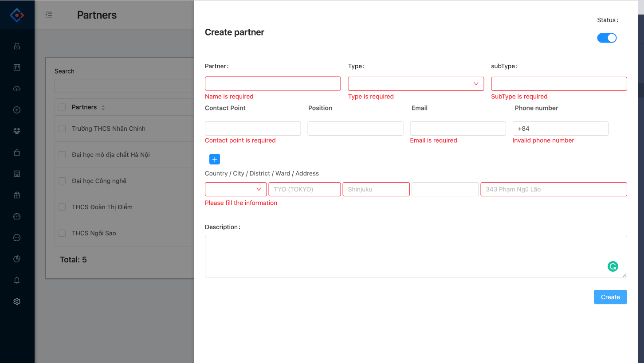This screenshot has height=363, width=644.
Task: Click the blue plus add-contact button
Action: coord(215,159)
